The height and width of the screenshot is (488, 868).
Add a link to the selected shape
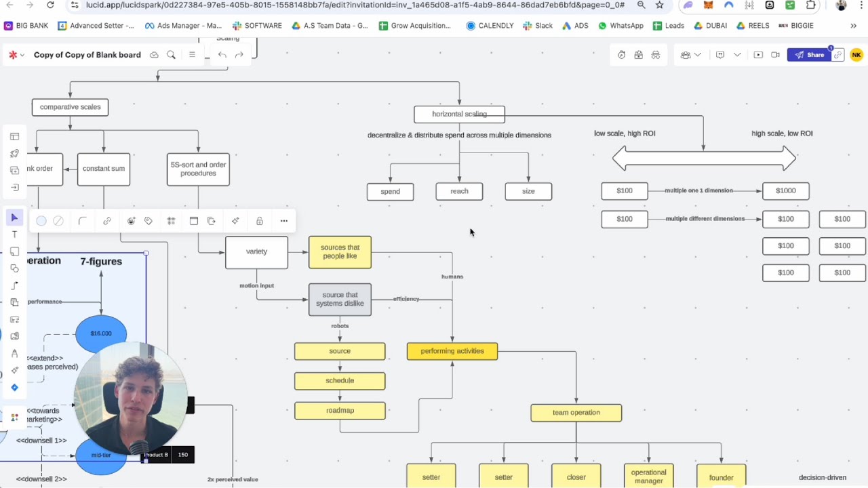click(x=107, y=221)
